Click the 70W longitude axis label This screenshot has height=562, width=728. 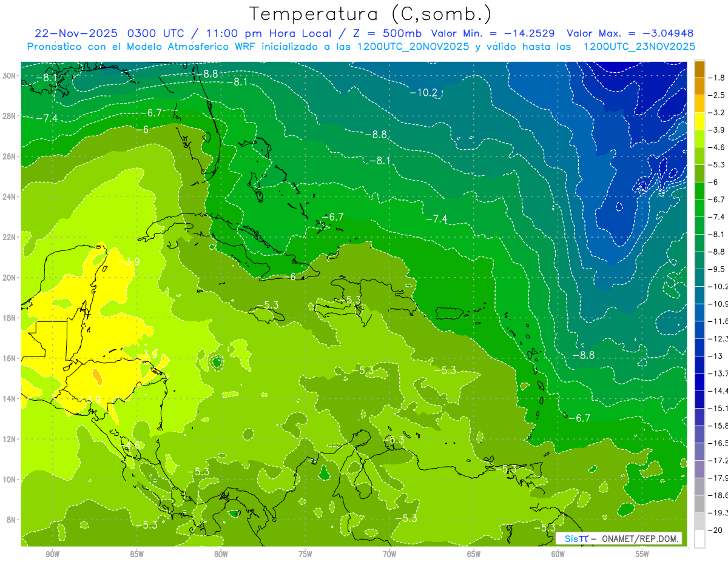[x=389, y=554]
